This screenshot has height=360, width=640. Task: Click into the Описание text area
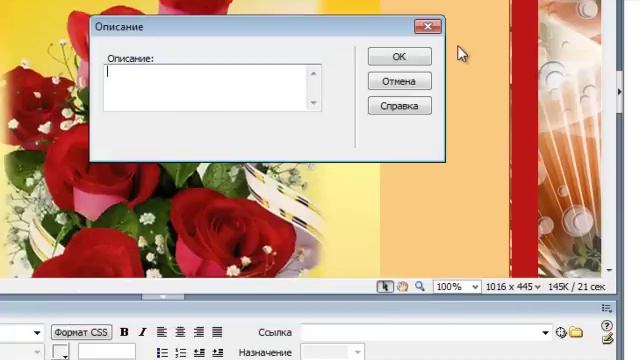(x=205, y=88)
